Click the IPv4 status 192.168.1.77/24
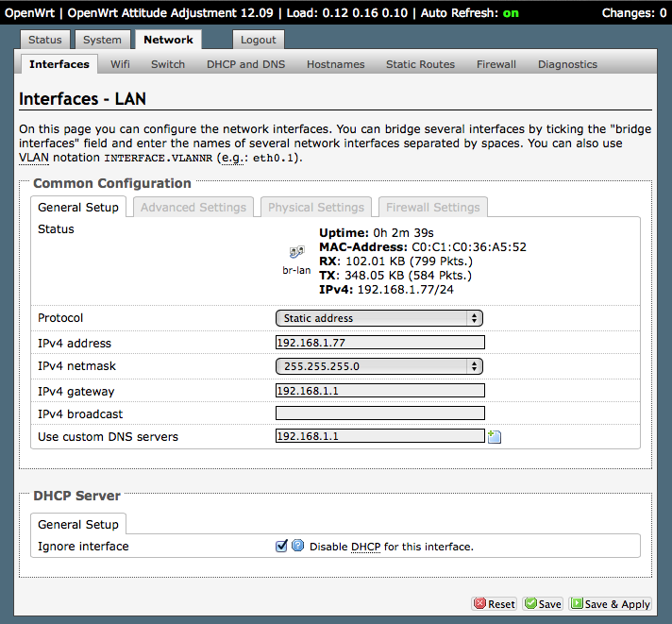 [x=406, y=290]
